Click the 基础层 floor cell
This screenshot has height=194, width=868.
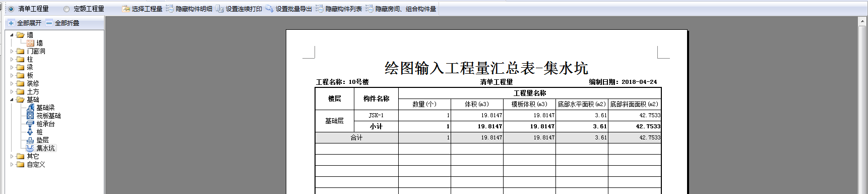(x=335, y=121)
